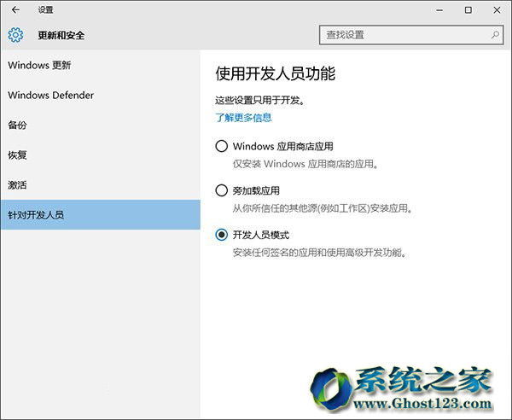Select 开发人员模式 radio button
The height and width of the screenshot is (420, 512).
click(x=221, y=235)
